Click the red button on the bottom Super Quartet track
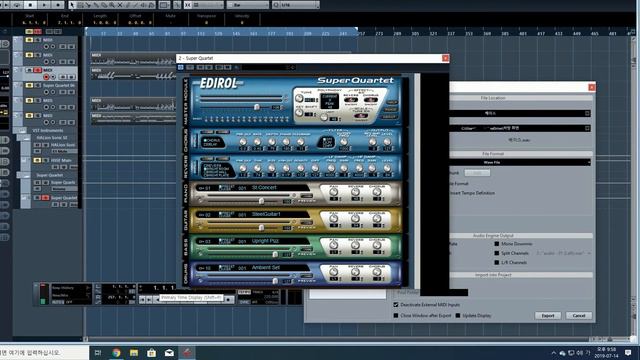 pyautogui.click(x=45, y=198)
